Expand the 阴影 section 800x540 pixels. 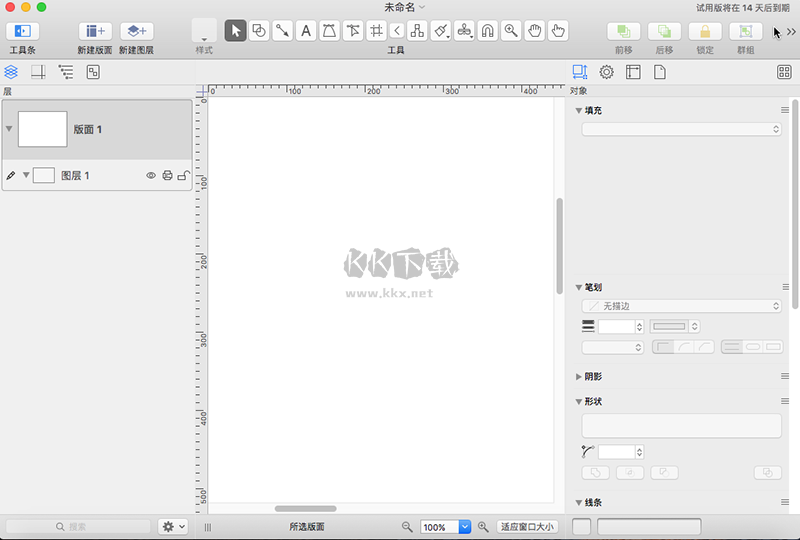pos(579,377)
